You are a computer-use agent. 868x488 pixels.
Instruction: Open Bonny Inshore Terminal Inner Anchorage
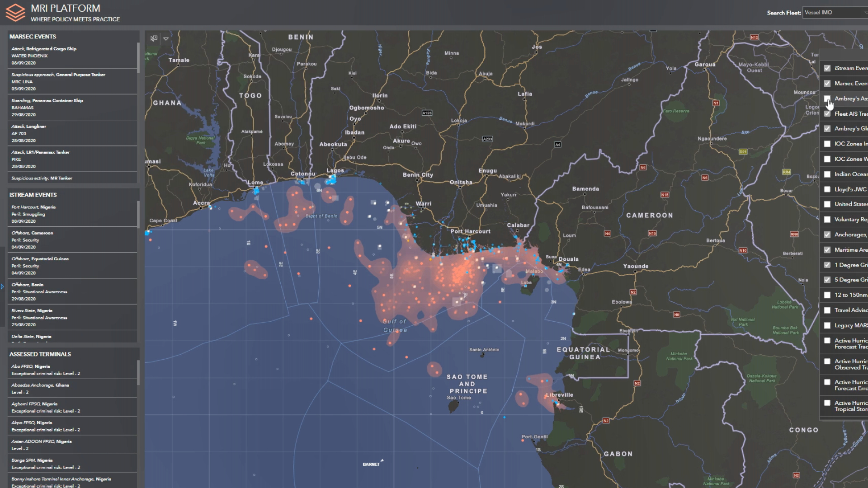[72, 481]
